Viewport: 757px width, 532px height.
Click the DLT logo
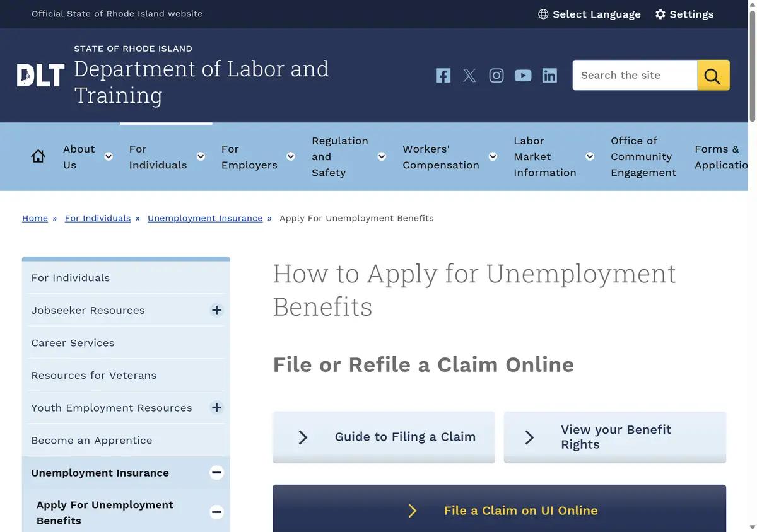click(x=40, y=75)
